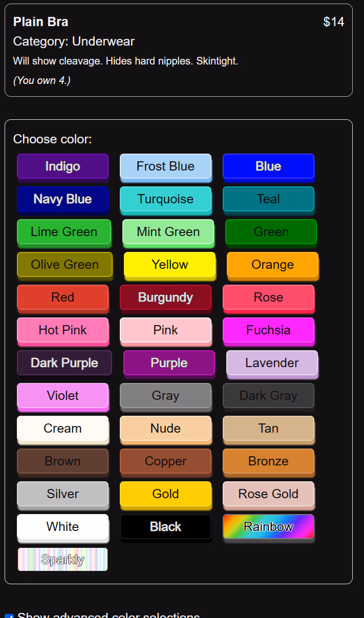
Task: Pick the Hot Pink color
Action: (x=62, y=330)
